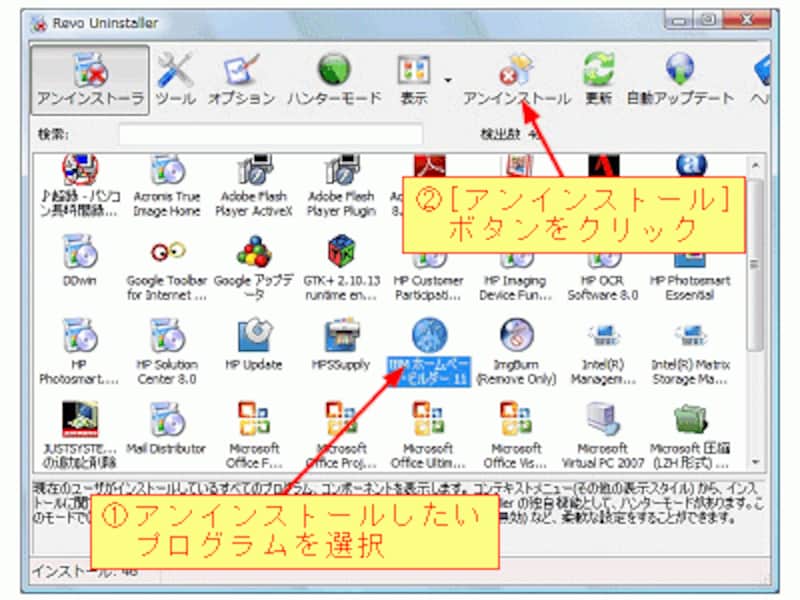This screenshot has width=800, height=600.
Task: Select Adobe Flash Player ActiveX entry
Action: coord(254,186)
